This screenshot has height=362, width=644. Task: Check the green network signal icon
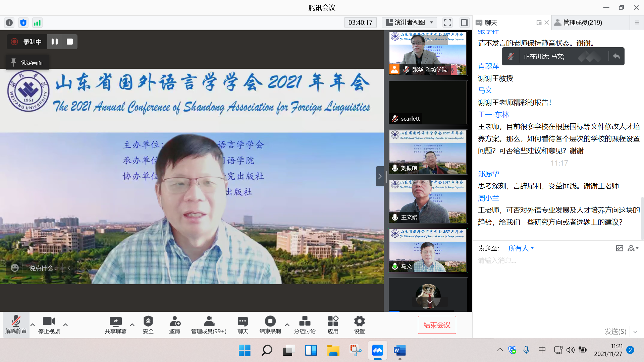[x=37, y=22]
